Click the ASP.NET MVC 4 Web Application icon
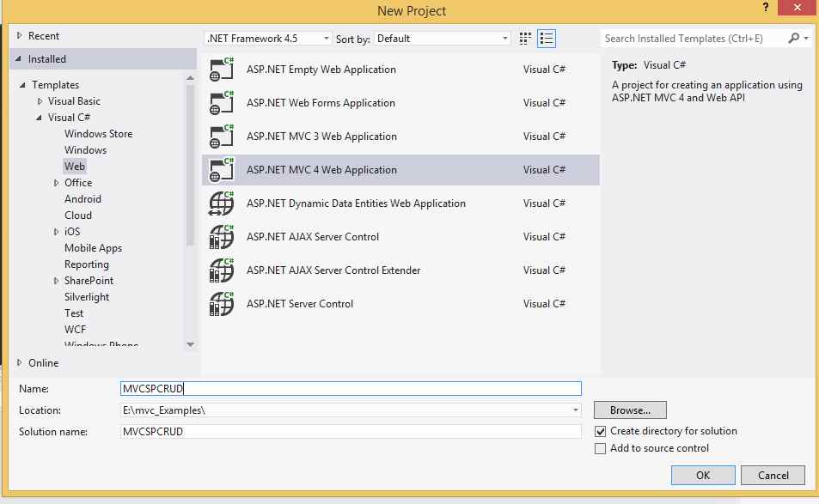This screenshot has width=819, height=504. (x=222, y=169)
